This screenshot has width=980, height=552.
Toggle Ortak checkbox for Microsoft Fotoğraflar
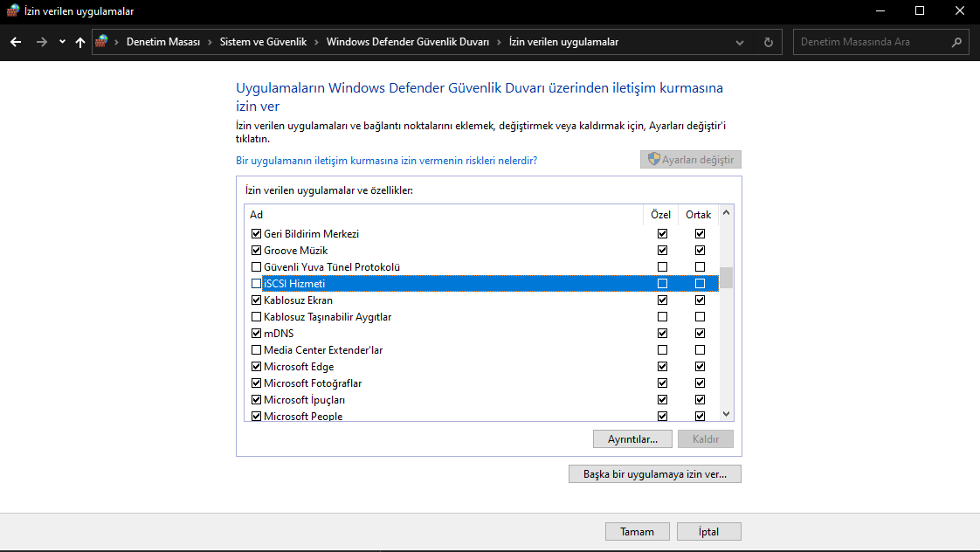pyautogui.click(x=700, y=383)
